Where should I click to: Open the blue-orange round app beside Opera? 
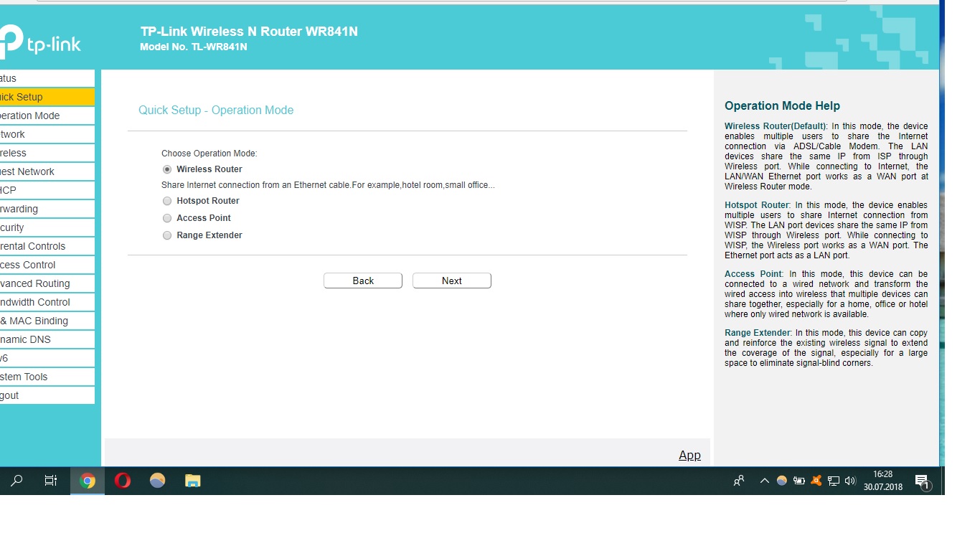157,481
